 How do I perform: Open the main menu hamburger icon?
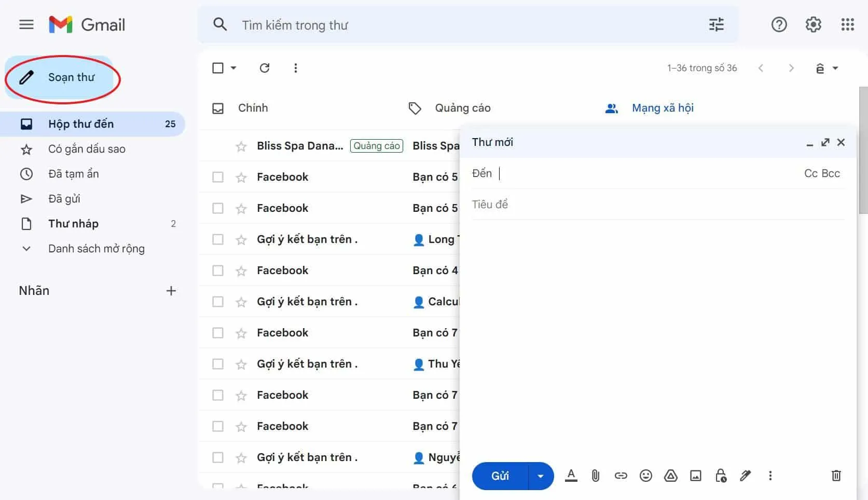click(26, 24)
